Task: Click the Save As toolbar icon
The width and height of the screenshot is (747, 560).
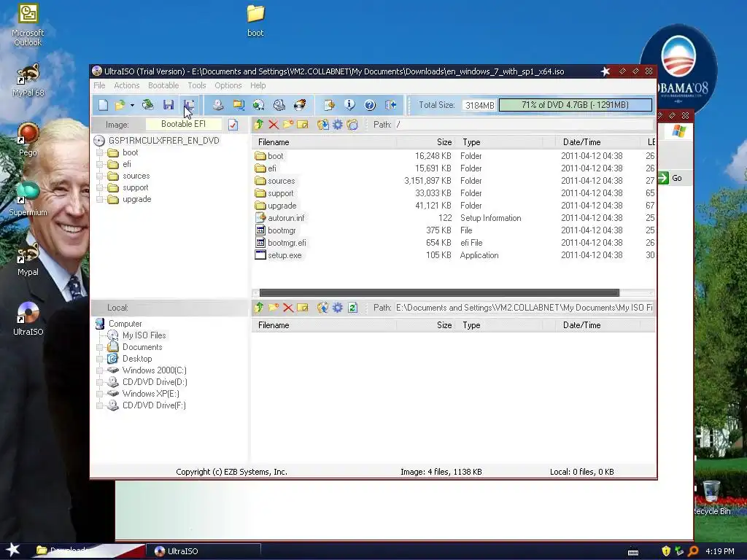Action: [x=189, y=105]
